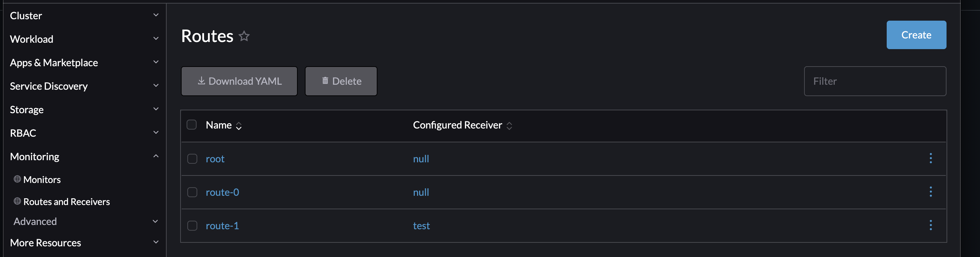Open the action menu for route-1

(931, 225)
